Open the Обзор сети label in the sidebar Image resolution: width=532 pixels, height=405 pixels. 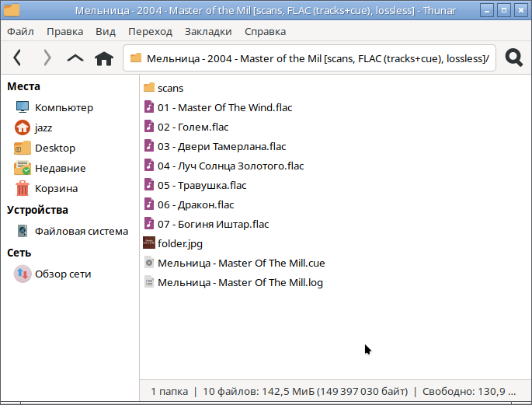[63, 274]
